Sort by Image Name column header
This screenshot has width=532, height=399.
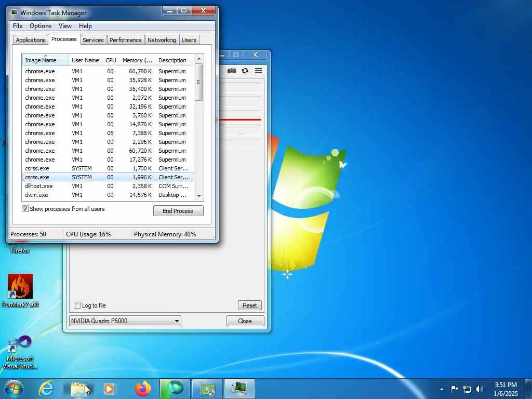(46, 60)
